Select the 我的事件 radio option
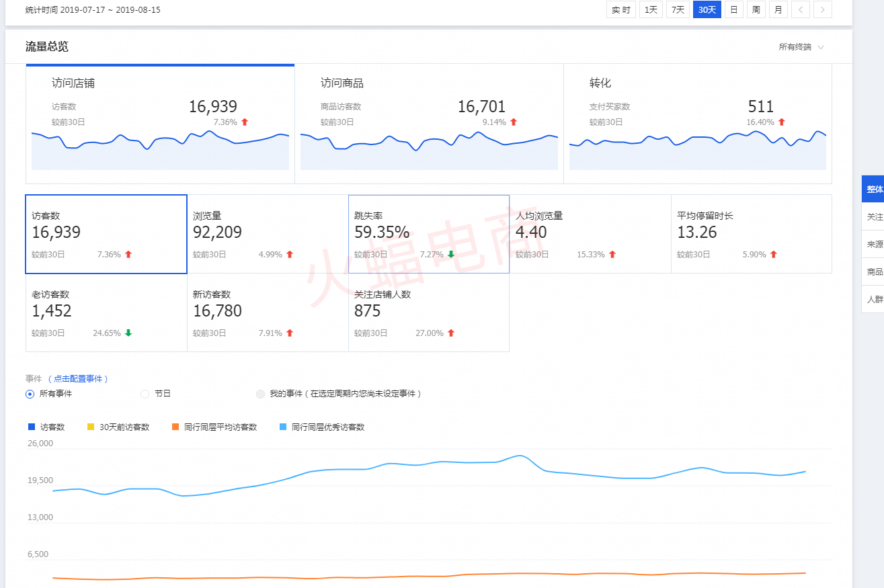Viewport: 884px width, 588px height. coord(260,394)
